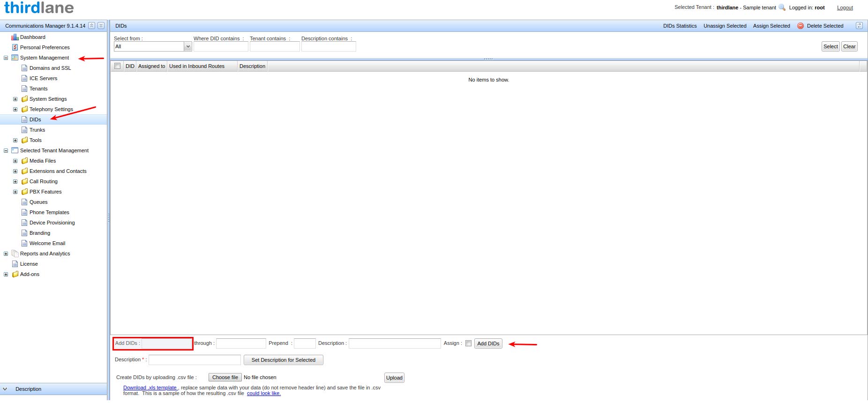This screenshot has height=403, width=868.
Task: Click the Dashboard chart icon
Action: pyautogui.click(x=15, y=37)
